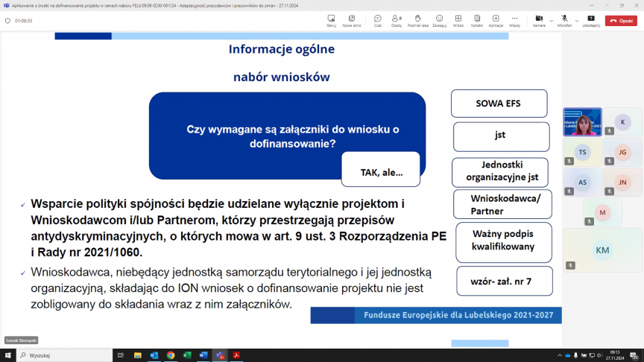
Task: Open Excel from taskbar
Action: coord(187,355)
